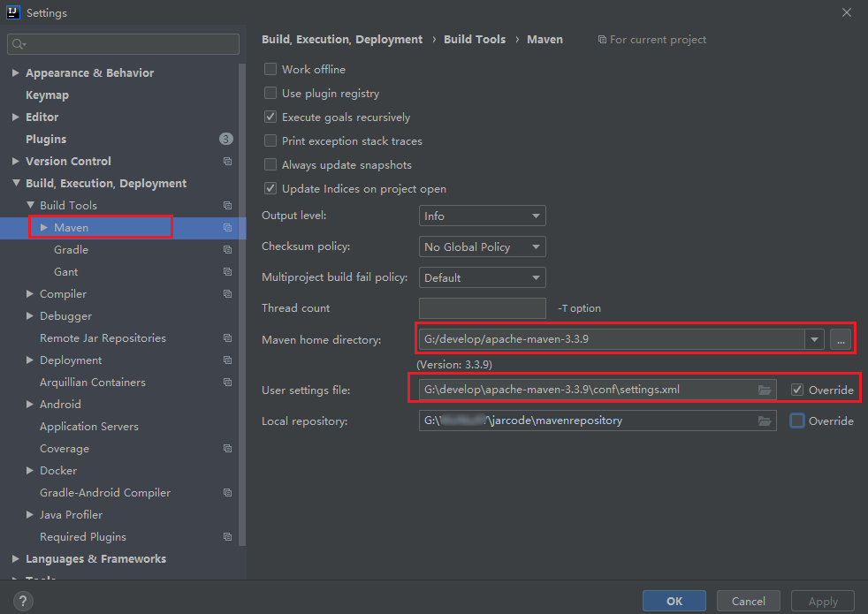Click the Local repository path field
868x614 pixels.
click(598, 421)
